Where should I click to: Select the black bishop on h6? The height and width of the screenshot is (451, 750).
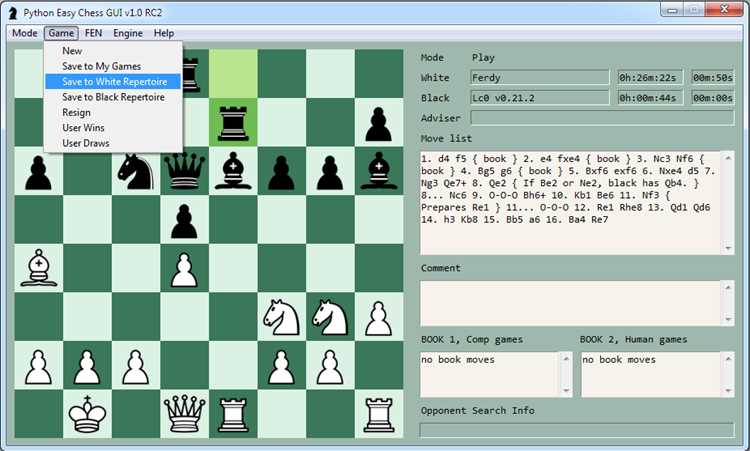(x=378, y=171)
